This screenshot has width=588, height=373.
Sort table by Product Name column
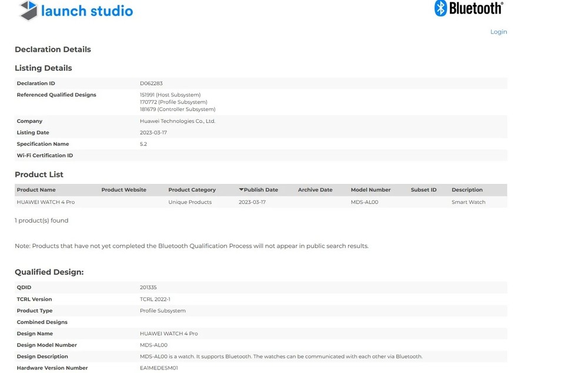tap(36, 190)
